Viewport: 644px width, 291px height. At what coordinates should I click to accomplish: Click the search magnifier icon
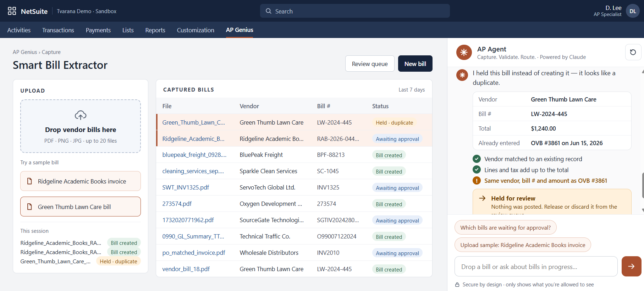pos(269,11)
